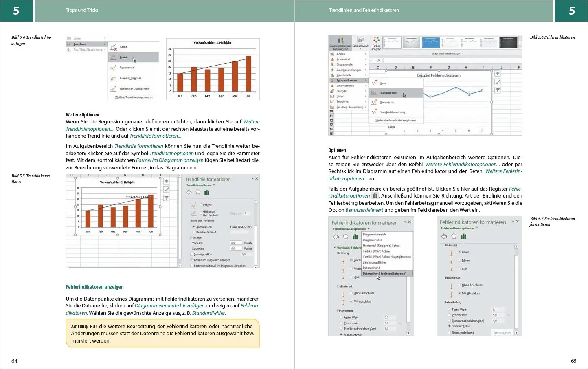Viewport: 588px width, 369px height.
Task: Click the funnel icon beside the Bild 5.5 chart
Action: click(166, 198)
